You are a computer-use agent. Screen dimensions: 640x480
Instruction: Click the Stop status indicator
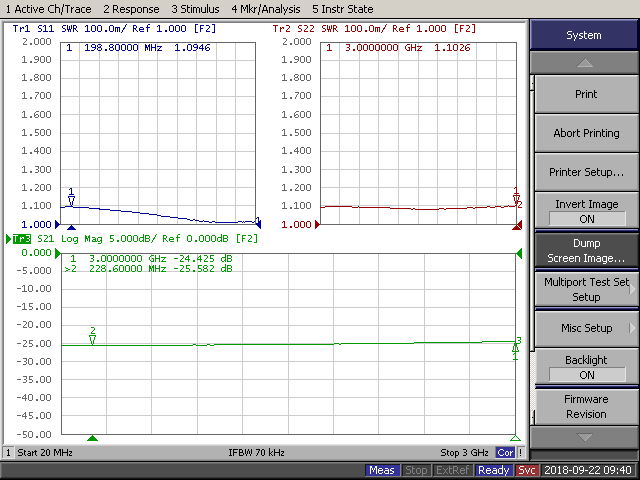416,470
